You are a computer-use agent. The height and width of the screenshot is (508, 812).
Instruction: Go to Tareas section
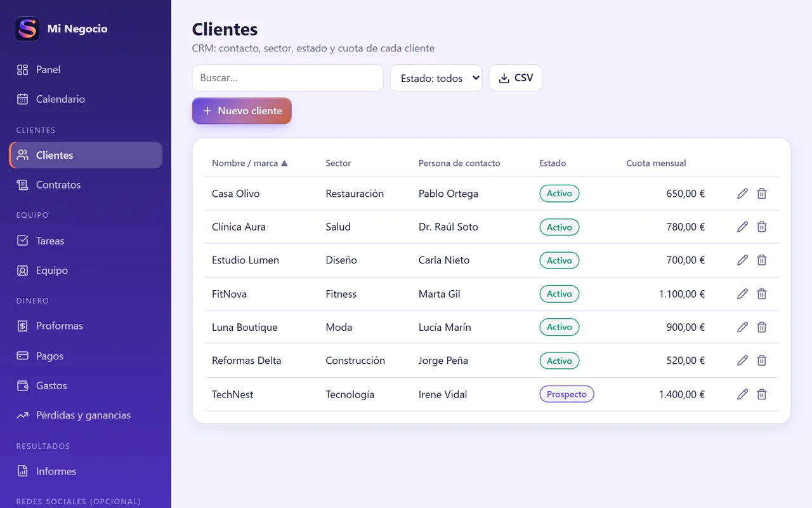86,241
